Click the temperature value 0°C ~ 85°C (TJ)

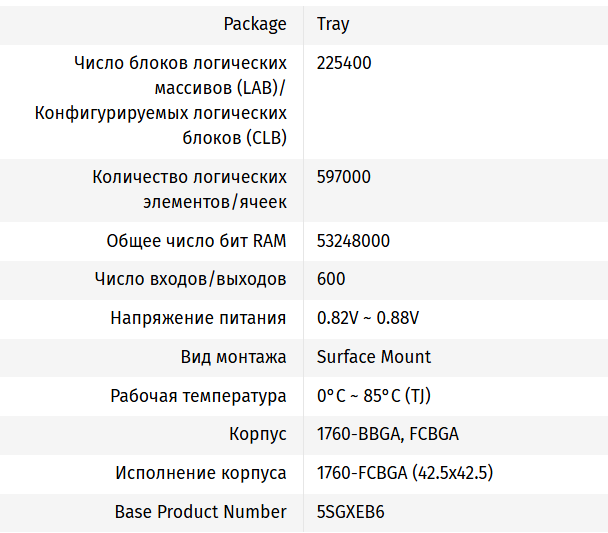373,396
